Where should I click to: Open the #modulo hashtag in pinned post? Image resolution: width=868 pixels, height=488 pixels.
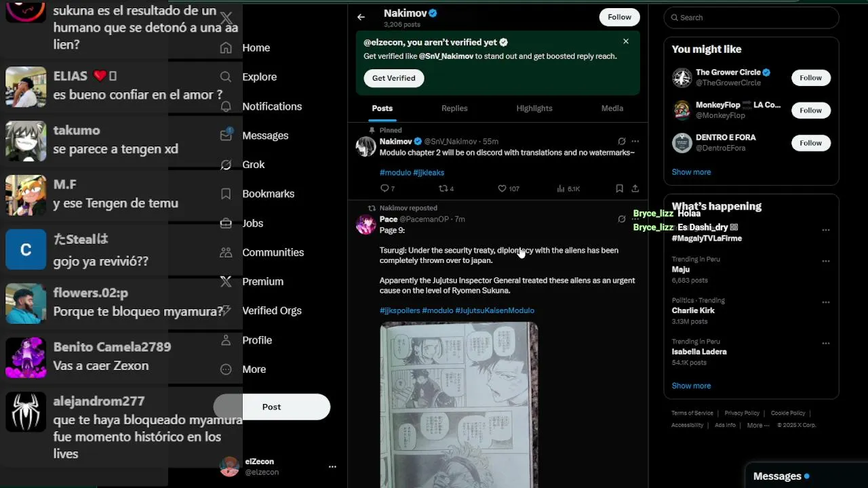point(395,173)
